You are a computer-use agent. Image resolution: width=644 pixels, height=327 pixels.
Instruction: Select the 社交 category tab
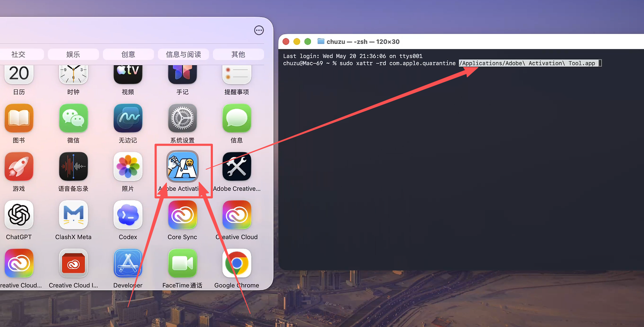19,54
